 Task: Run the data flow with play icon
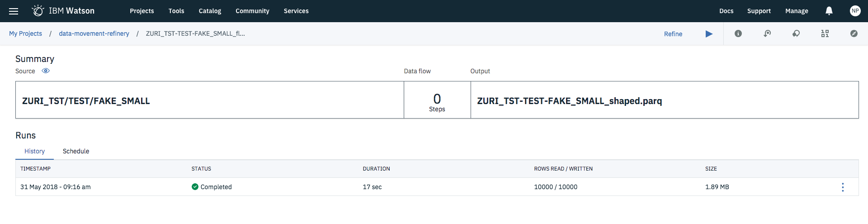point(709,34)
